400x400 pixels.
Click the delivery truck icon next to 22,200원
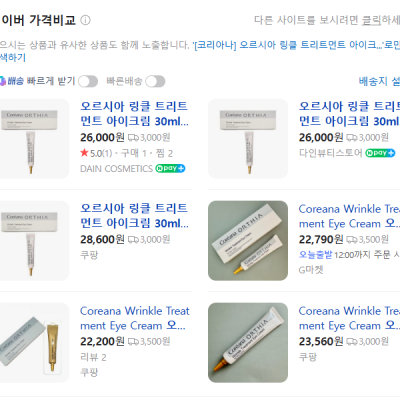133,342
